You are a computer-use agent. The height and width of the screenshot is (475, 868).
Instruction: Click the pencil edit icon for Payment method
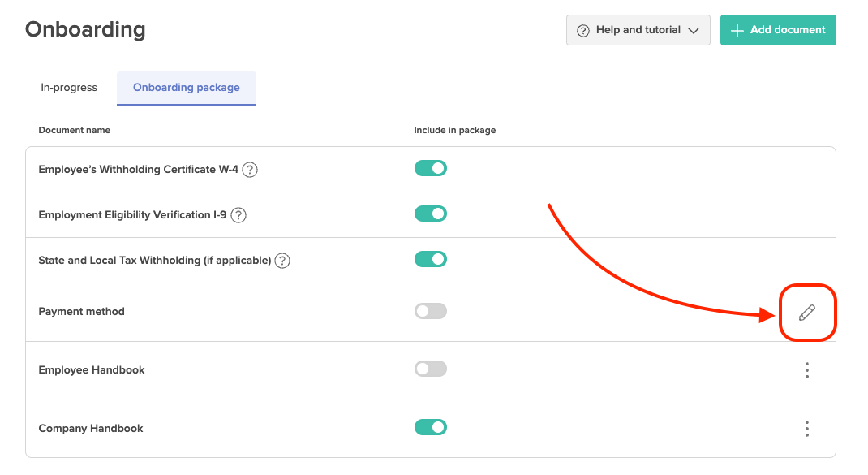pos(806,313)
